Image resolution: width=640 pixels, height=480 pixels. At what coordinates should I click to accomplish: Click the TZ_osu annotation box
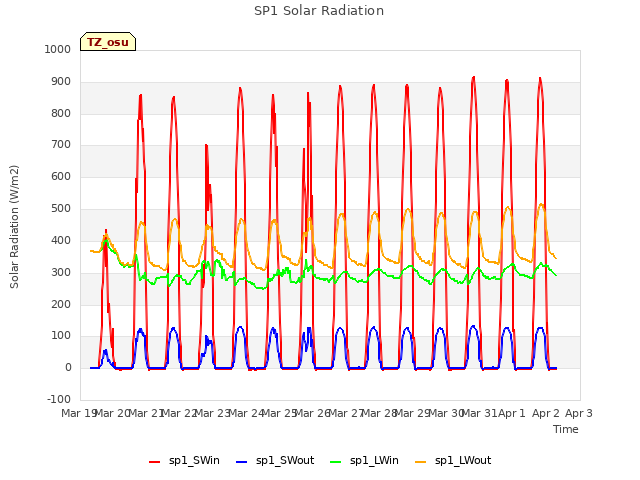(108, 42)
